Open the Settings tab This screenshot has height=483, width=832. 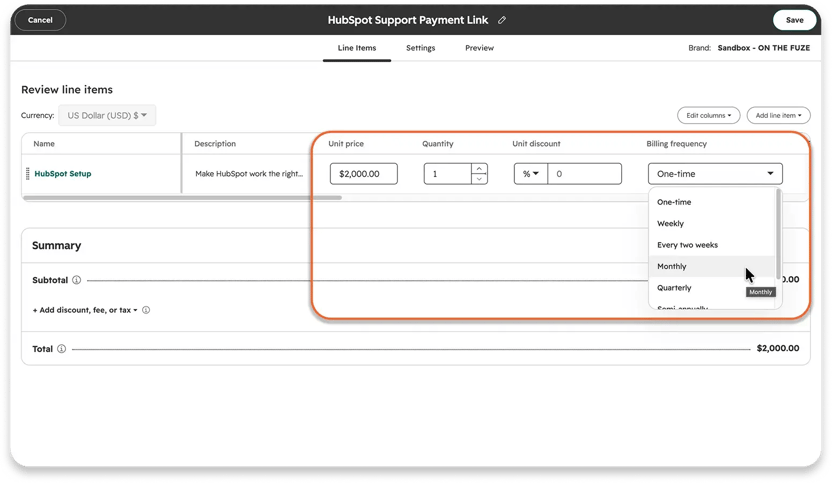[x=421, y=48]
